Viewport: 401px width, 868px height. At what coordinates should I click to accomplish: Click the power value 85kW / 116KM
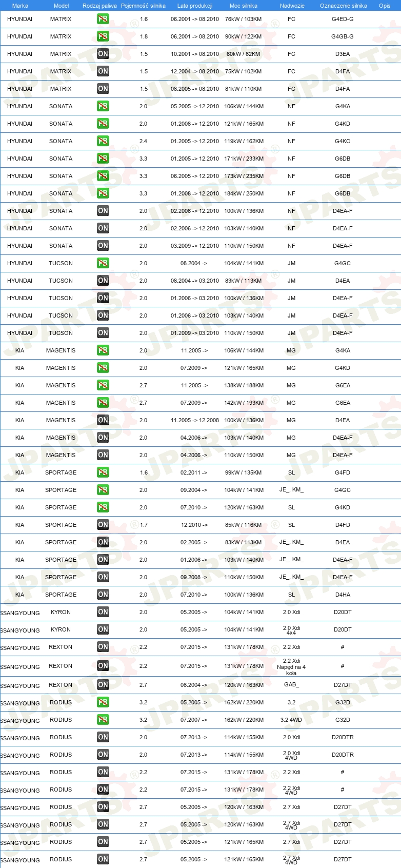coord(243,525)
